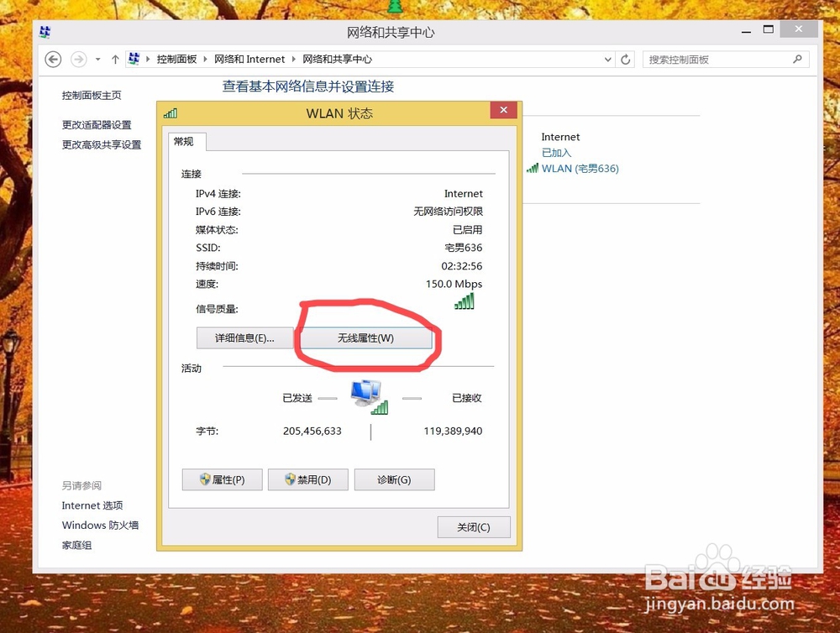840x633 pixels.
Task: Click the 详细信息(E) button
Action: (244, 337)
